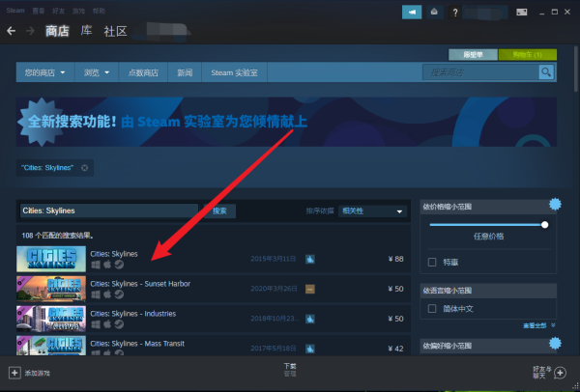580x392 pixels.
Task: Expand the 您的商店 dropdown menu
Action: pos(44,72)
